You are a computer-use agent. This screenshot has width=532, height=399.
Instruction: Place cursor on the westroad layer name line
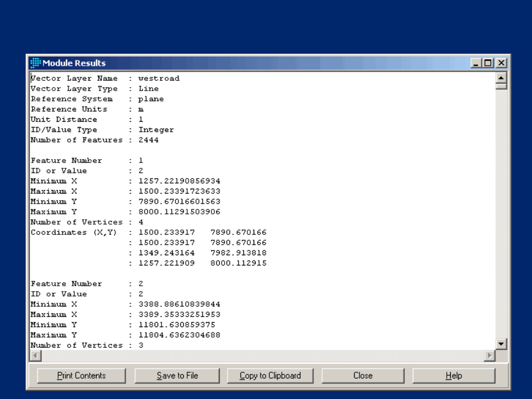(x=159, y=78)
